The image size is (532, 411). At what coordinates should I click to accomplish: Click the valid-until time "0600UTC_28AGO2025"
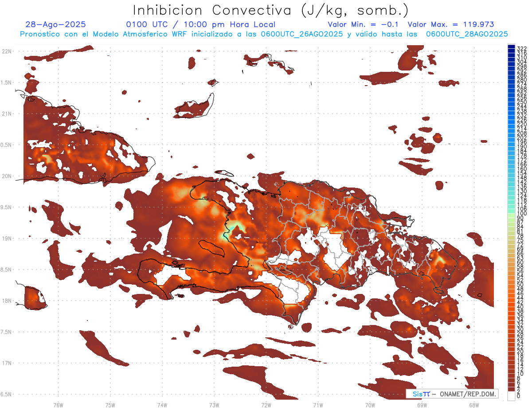coord(467,34)
